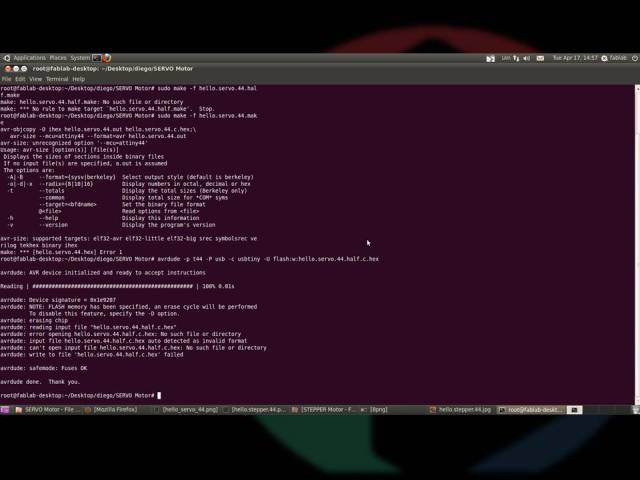This screenshot has width=640, height=480.
Task: Click the clock showing Tue Apr 17
Action: pyautogui.click(x=575, y=58)
